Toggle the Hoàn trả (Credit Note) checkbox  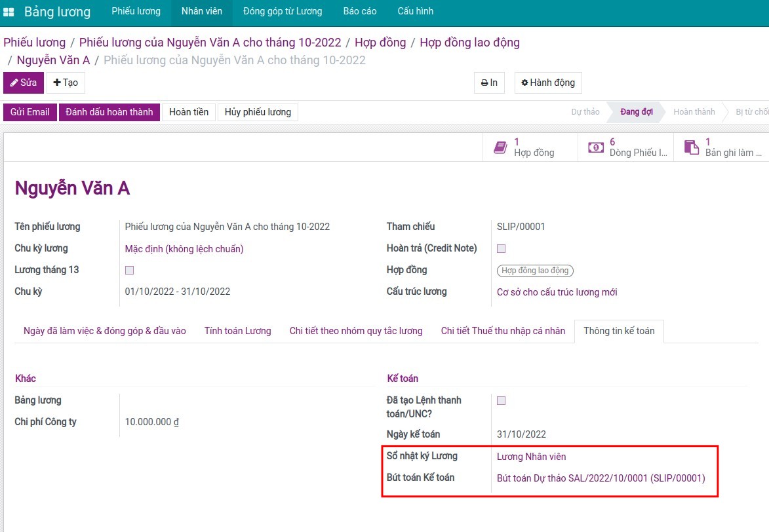tap(502, 248)
